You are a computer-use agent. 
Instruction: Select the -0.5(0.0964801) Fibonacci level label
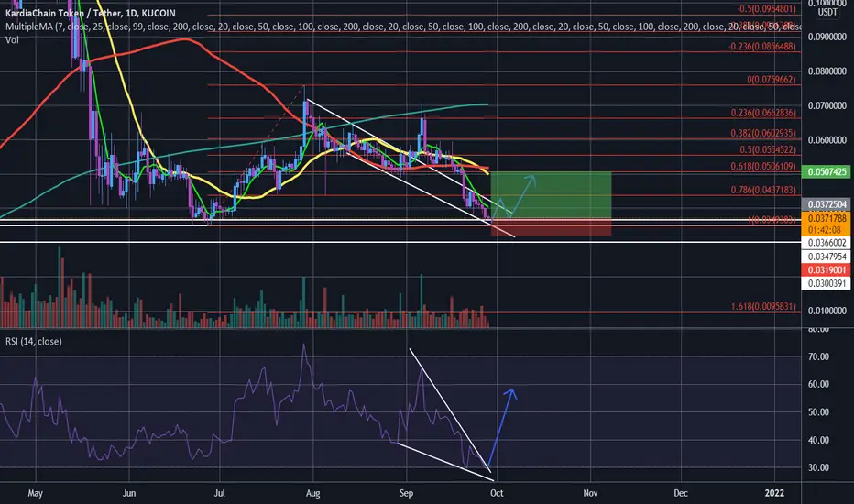766,9
